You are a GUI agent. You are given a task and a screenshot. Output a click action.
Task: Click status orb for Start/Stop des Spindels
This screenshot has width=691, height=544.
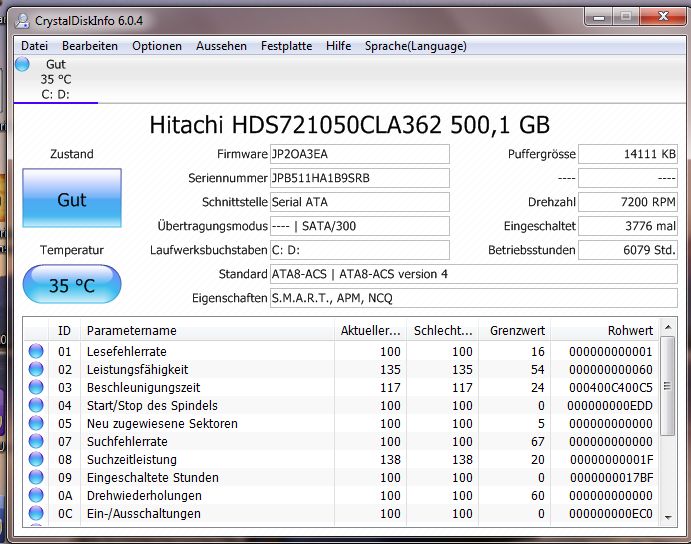pos(36,406)
